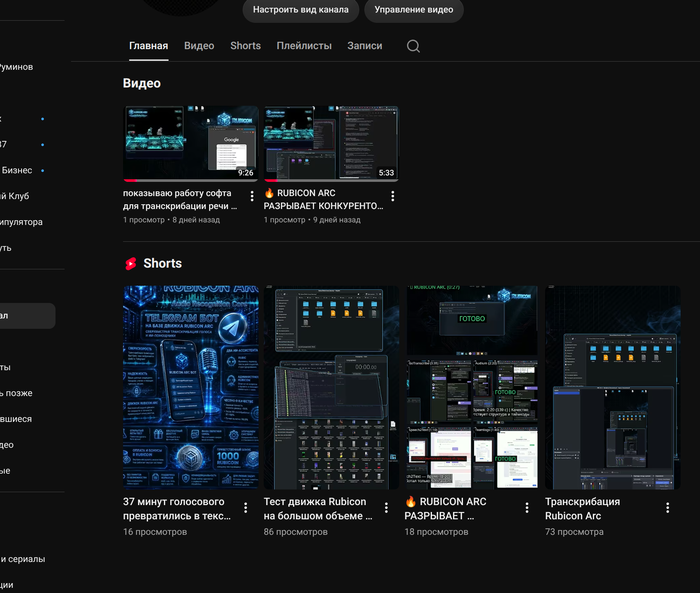Click '16 просмотров' text
Viewport: 700px width, 593px height.
coord(155,532)
